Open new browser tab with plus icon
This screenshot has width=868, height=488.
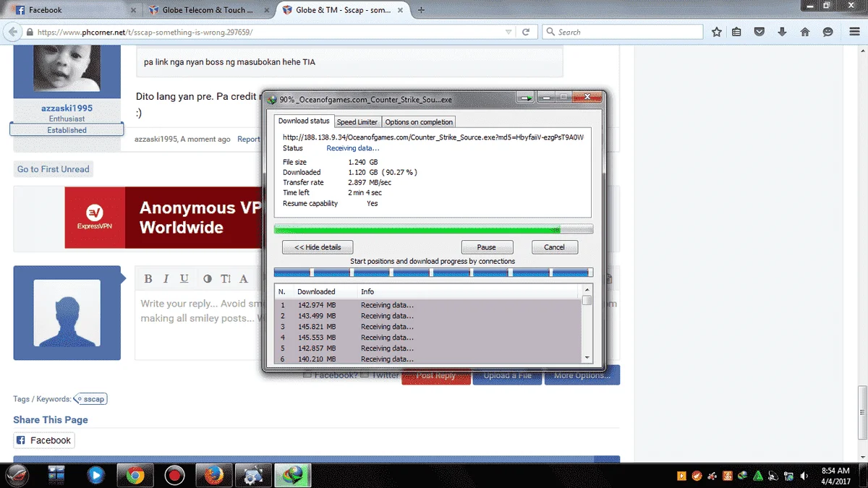click(x=421, y=10)
